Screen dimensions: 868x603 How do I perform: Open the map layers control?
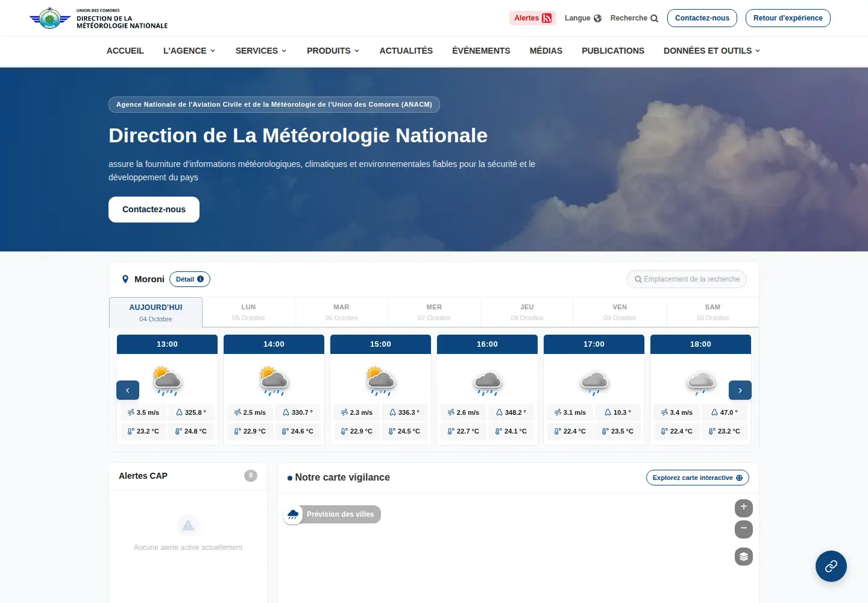pos(744,557)
